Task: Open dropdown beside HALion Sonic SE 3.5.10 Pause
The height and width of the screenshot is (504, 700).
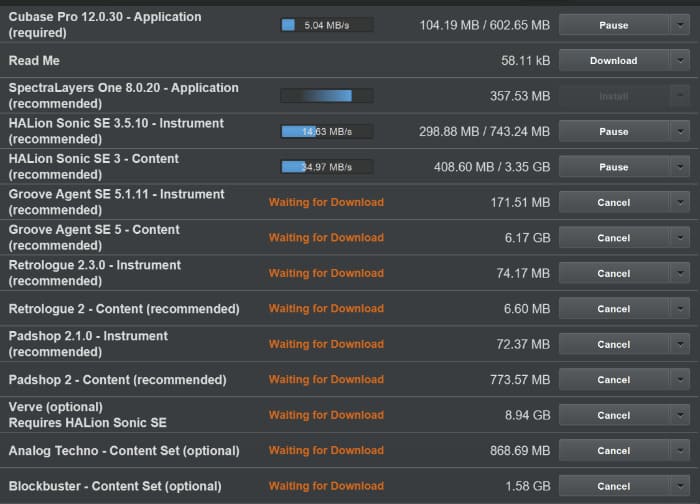Action: click(680, 131)
